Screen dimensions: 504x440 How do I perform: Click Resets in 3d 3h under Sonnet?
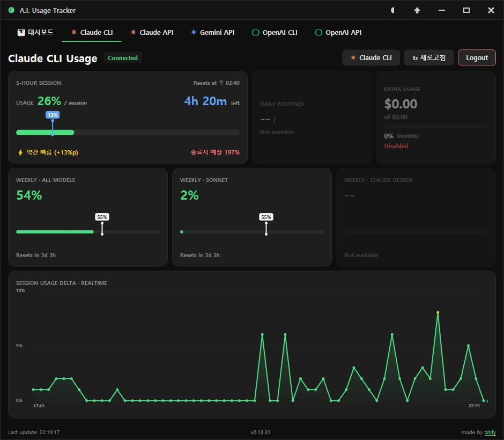[x=200, y=255]
